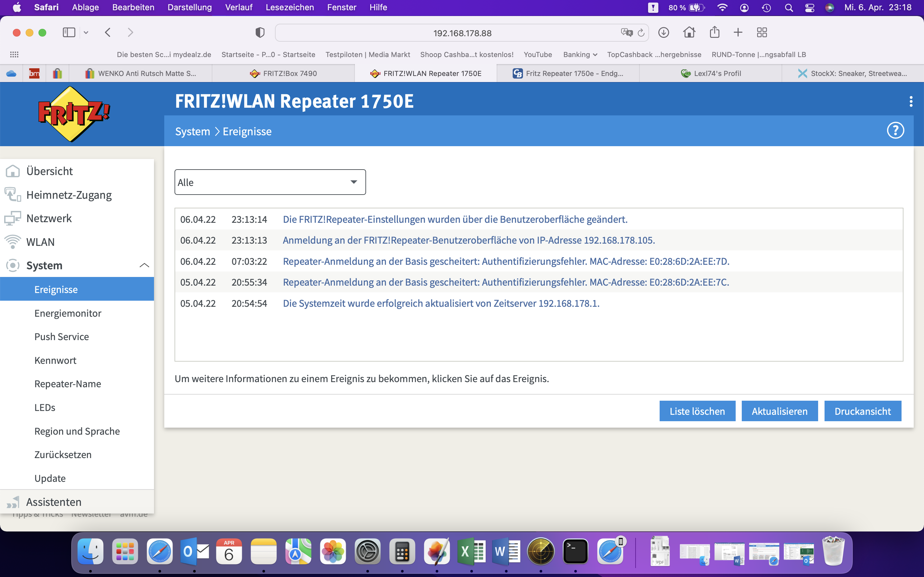This screenshot has width=924, height=577.
Task: Open Safari downloads icon
Action: 663,33
